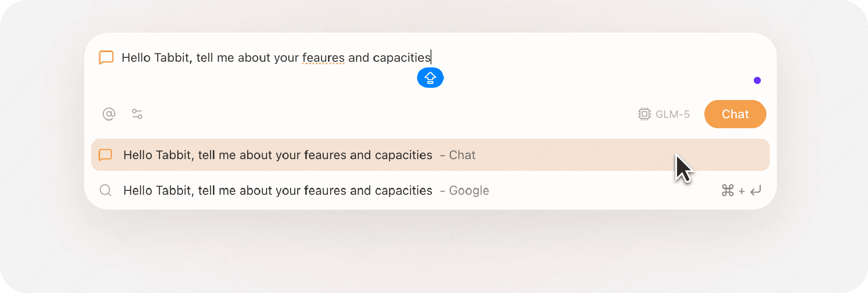
Task: Place cursor in the query input field
Action: (304, 57)
